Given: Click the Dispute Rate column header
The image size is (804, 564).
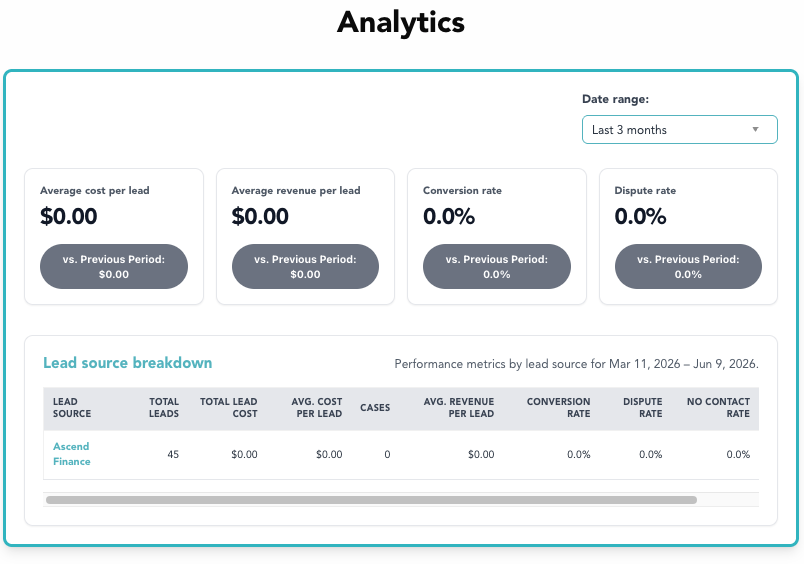Looking at the screenshot, I should click(x=642, y=408).
